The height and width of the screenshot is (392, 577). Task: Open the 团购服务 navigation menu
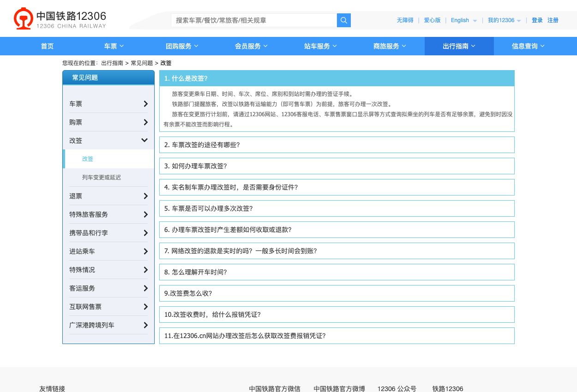(182, 46)
